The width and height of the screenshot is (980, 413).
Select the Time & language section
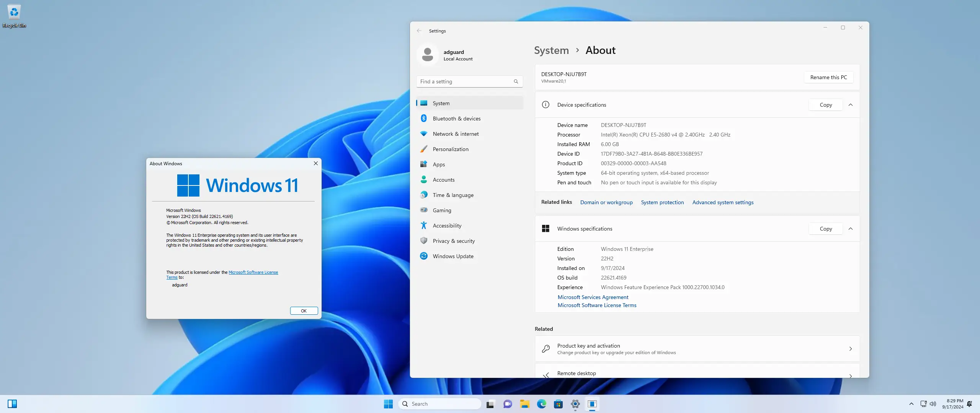(x=452, y=195)
